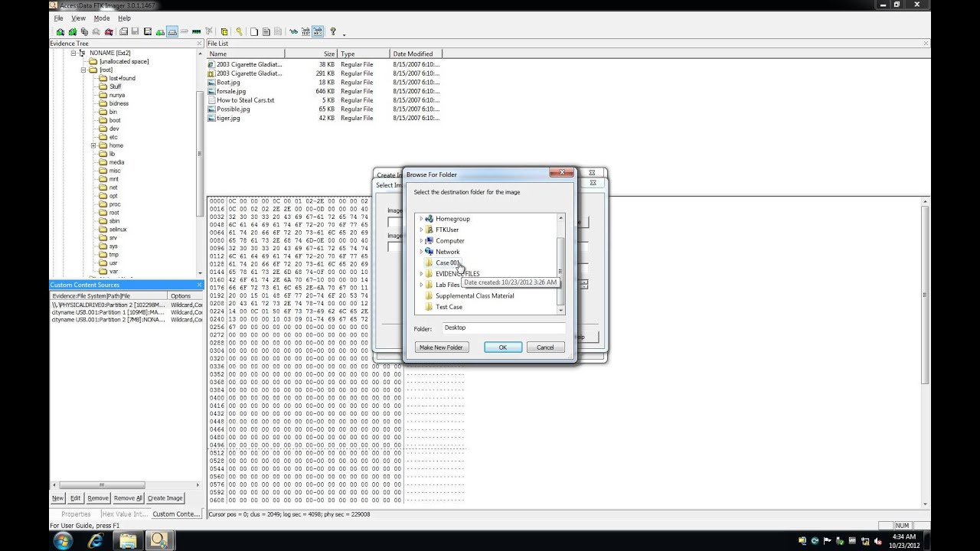
Task: Click the Export Directory Listing icon
Action: [x=278, y=32]
